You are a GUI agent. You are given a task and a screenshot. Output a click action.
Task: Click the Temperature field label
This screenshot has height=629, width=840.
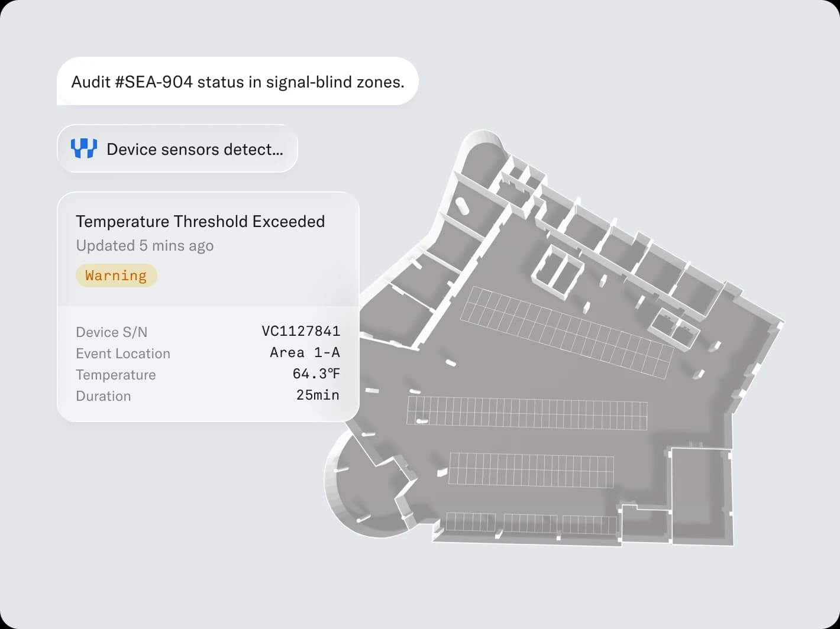click(x=116, y=375)
